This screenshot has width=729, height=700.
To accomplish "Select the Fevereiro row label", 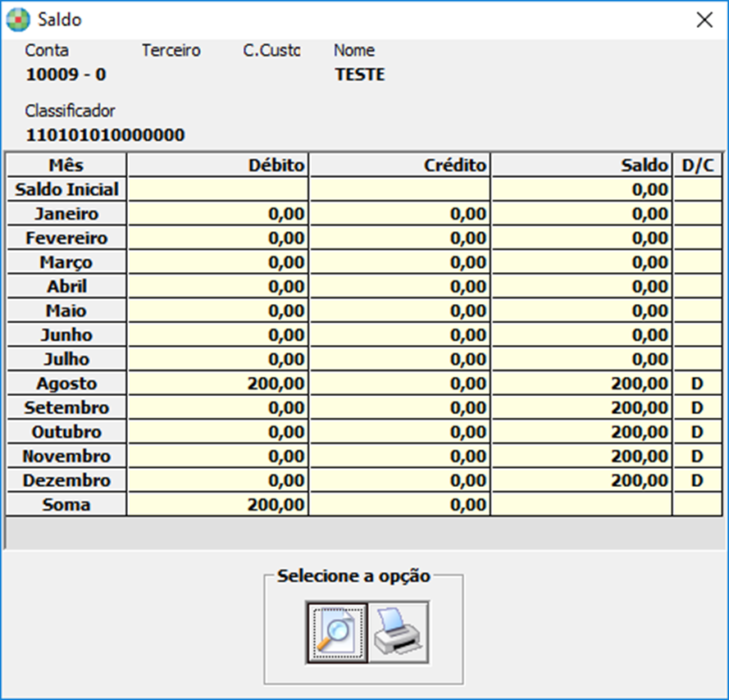I will tap(66, 238).
